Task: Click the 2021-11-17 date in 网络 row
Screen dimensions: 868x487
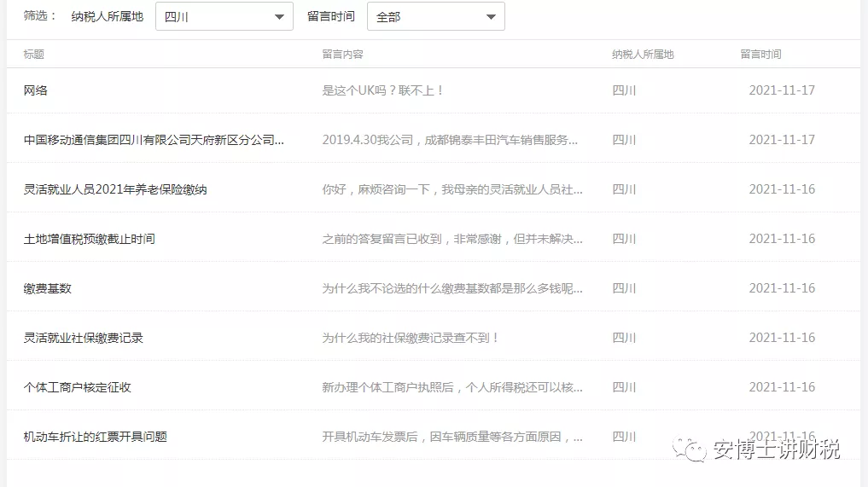Action: 782,90
